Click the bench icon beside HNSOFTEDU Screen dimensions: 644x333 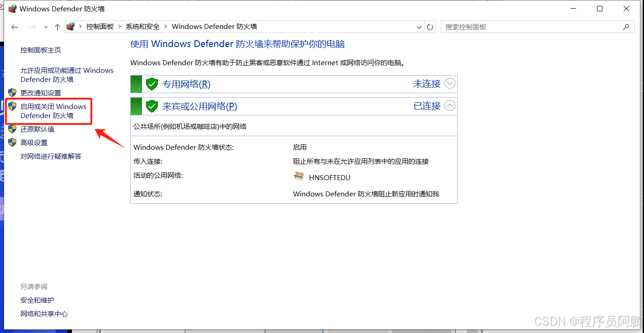(x=298, y=176)
